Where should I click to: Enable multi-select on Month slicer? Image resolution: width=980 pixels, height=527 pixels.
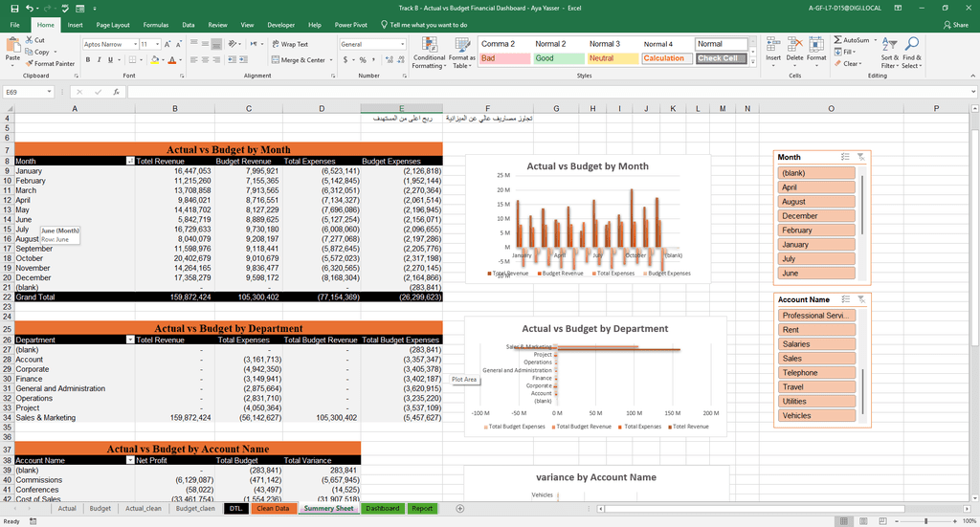click(845, 158)
